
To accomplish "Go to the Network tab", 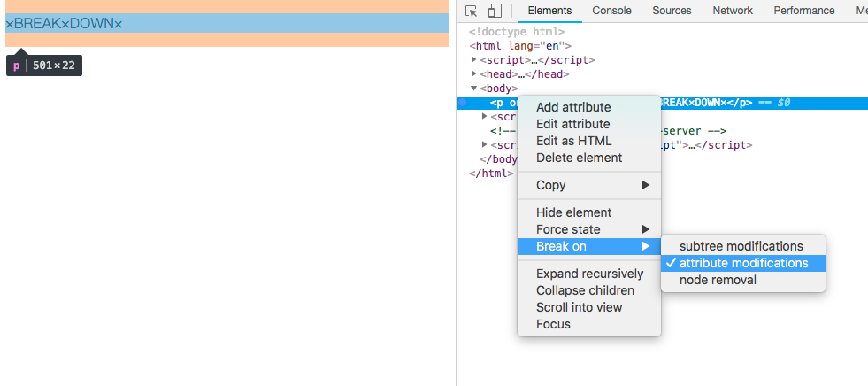I will click(733, 11).
